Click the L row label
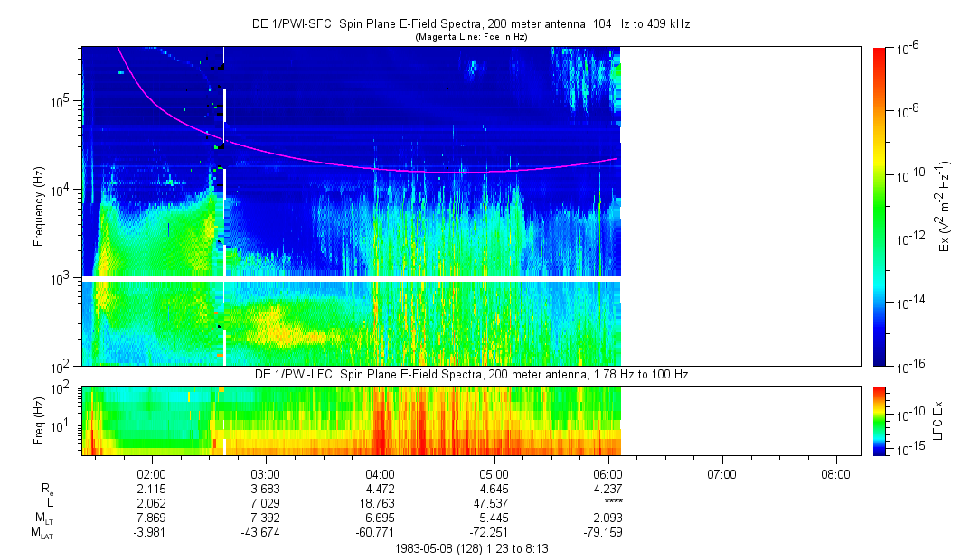Screen dimensions: 979x560 [50, 502]
